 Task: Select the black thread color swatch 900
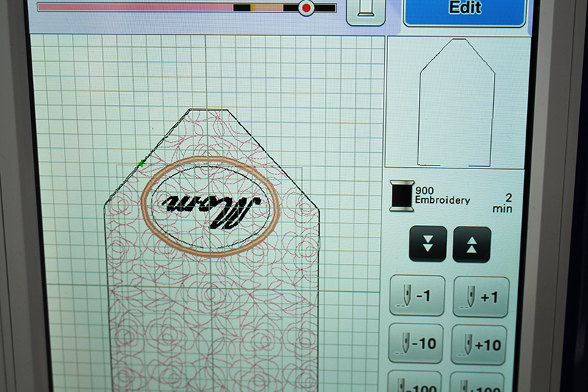point(402,196)
